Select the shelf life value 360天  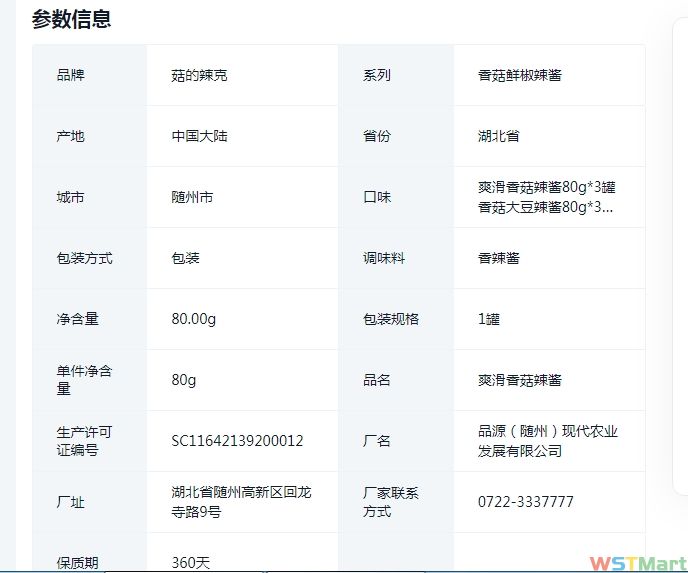(x=191, y=562)
